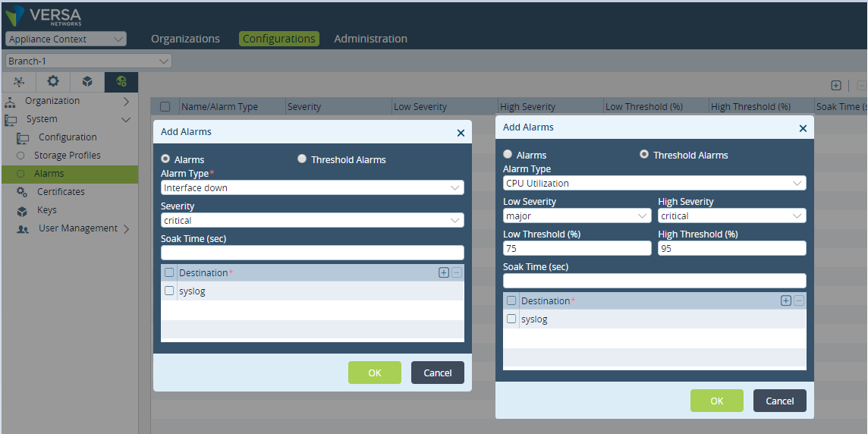Image resolution: width=868 pixels, height=434 pixels.
Task: Open High Severity dropdown showing critical
Action: [x=732, y=216]
